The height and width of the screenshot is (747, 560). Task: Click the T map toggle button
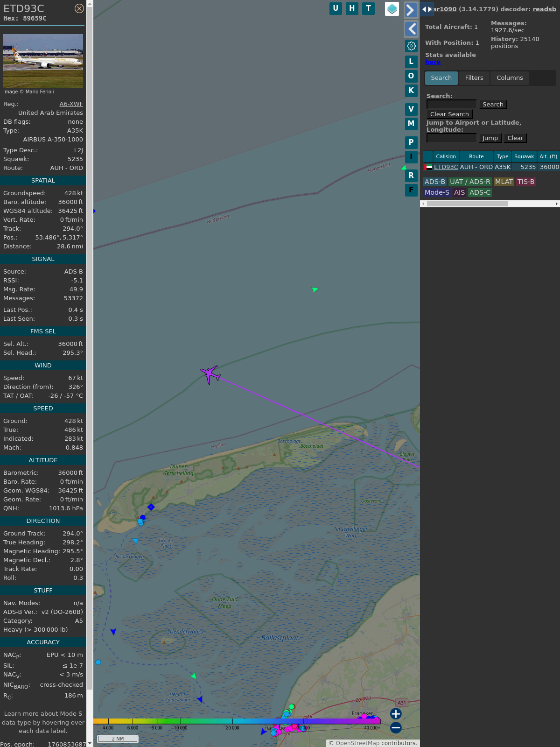pyautogui.click(x=369, y=8)
